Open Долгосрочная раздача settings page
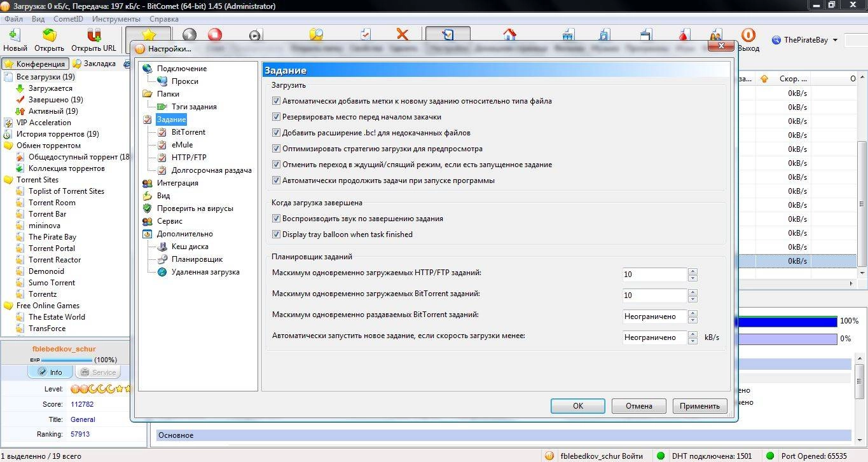868x462 pixels. [211, 170]
